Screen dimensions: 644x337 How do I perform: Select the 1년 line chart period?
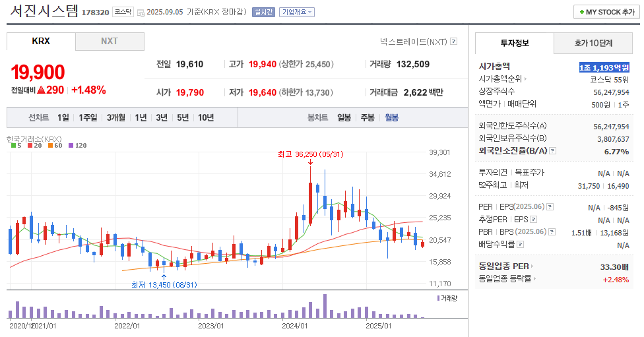(x=141, y=118)
